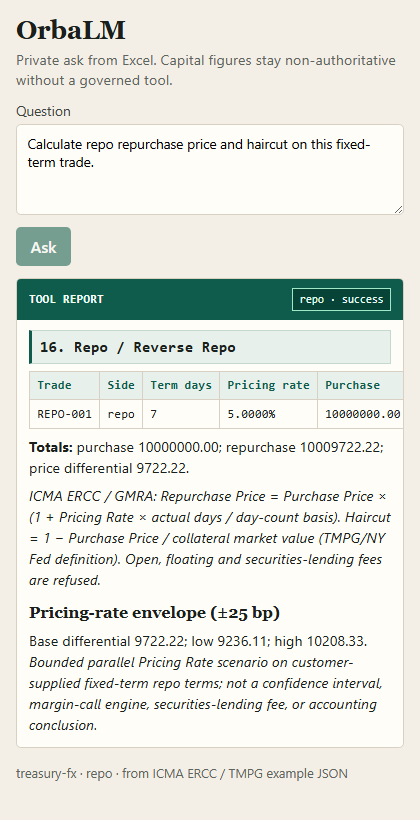Select the '5.0000%' pricing rate cell
The width and height of the screenshot is (420, 820).
click(x=268, y=414)
